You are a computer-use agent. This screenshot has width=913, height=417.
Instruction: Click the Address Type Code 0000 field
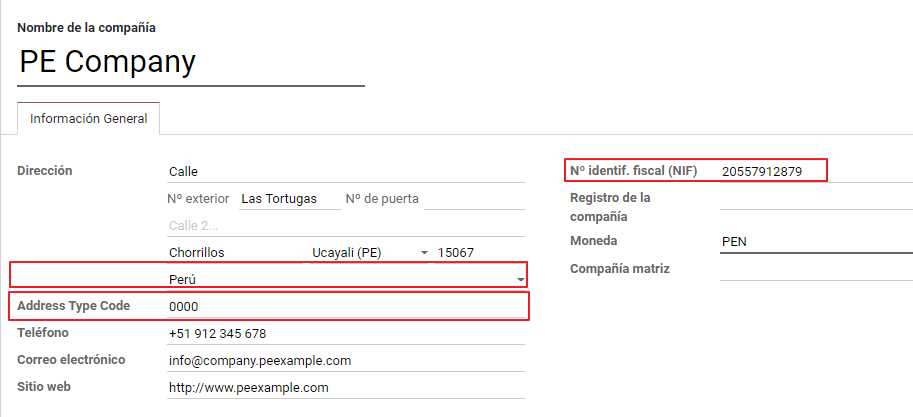coord(345,306)
